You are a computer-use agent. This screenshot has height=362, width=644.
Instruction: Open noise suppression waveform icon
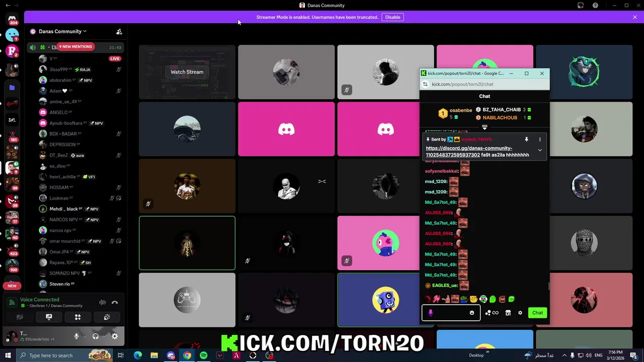click(x=103, y=302)
